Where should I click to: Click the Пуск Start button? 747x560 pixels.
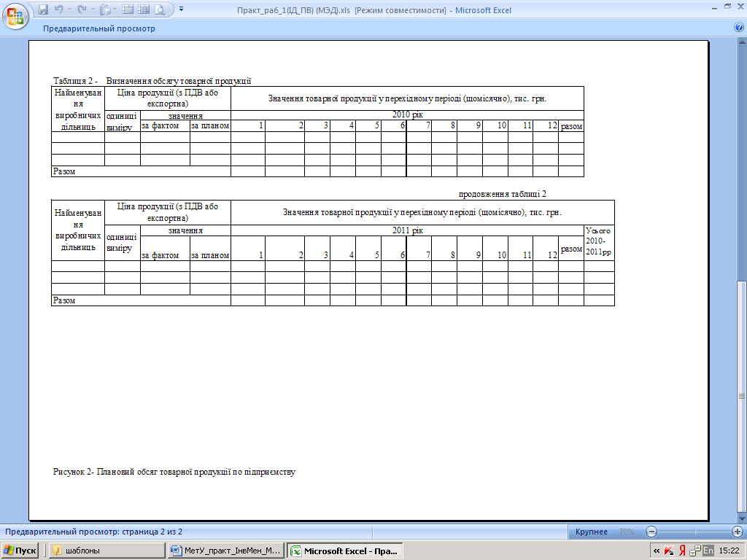tap(20, 551)
